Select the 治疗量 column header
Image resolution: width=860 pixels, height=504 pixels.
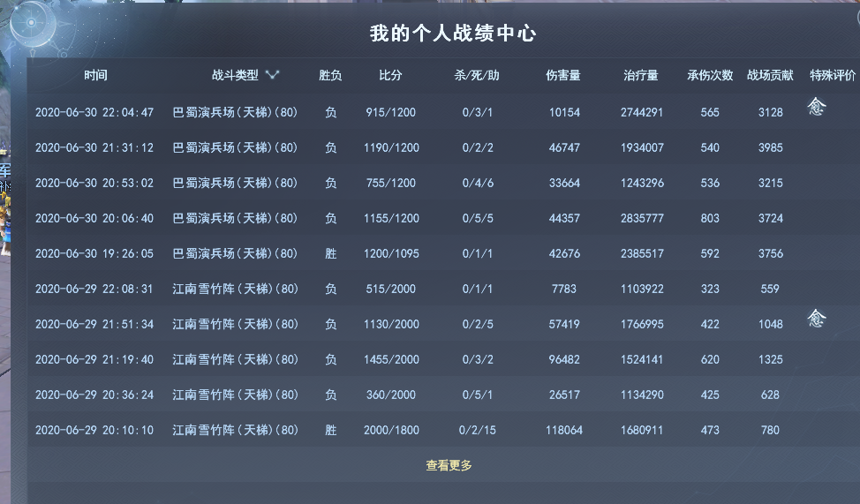pyautogui.click(x=641, y=75)
